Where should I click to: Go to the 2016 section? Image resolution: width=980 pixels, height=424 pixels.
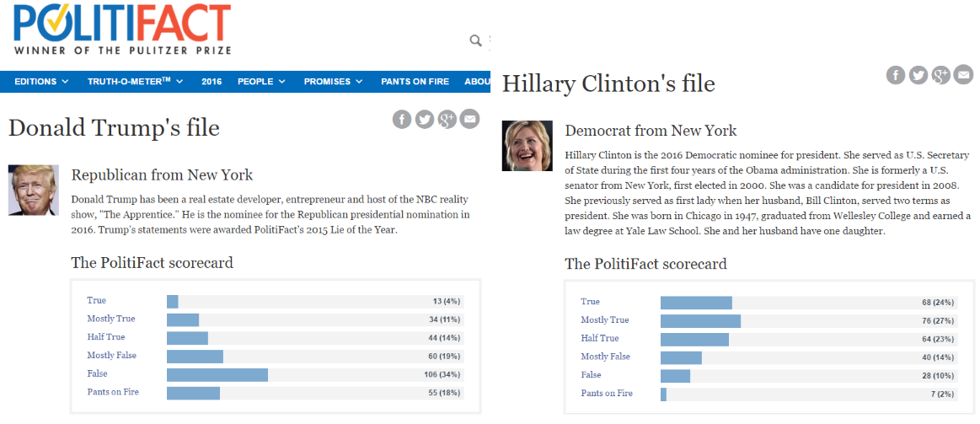tap(212, 82)
